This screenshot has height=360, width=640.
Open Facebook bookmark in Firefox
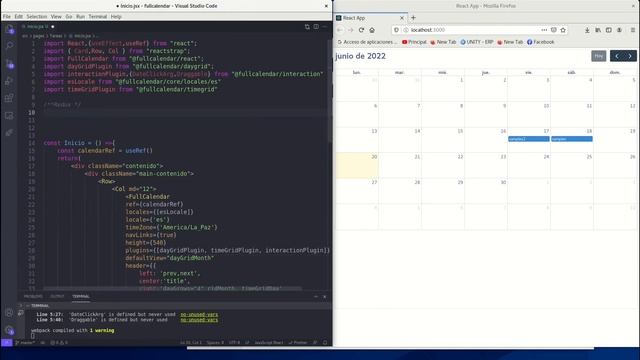540,42
